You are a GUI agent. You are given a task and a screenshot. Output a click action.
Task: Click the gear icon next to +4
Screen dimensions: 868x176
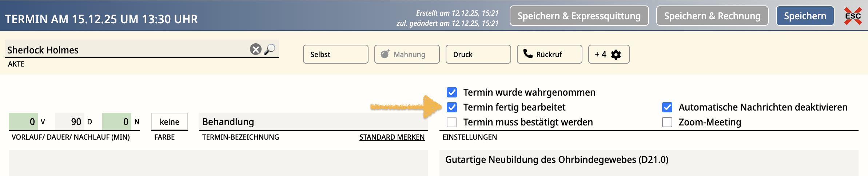click(616, 55)
